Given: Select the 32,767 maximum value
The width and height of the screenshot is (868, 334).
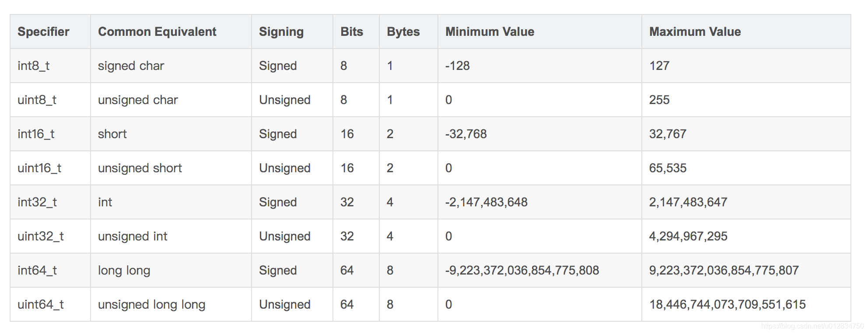Looking at the screenshot, I should 668,134.
